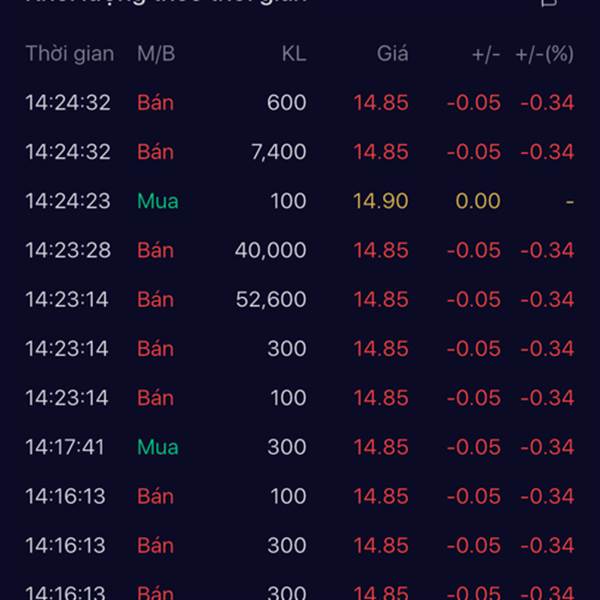
Task: Select the 14:17:41 timestamp
Action: [64, 447]
